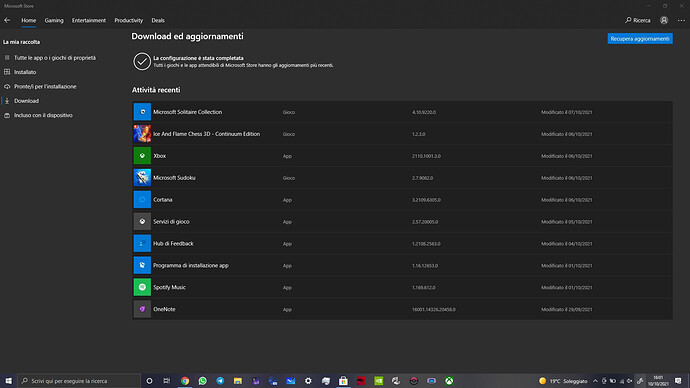Open the Gaming tab

point(54,20)
